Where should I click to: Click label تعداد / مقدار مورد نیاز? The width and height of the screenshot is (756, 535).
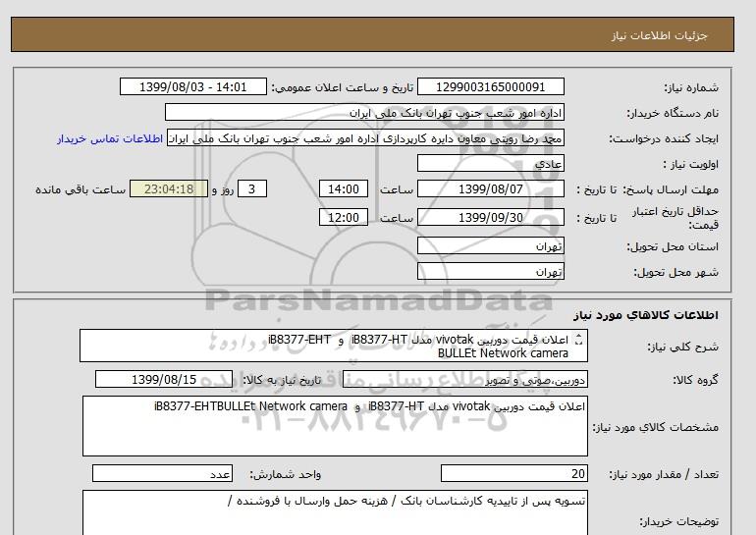coord(664,474)
